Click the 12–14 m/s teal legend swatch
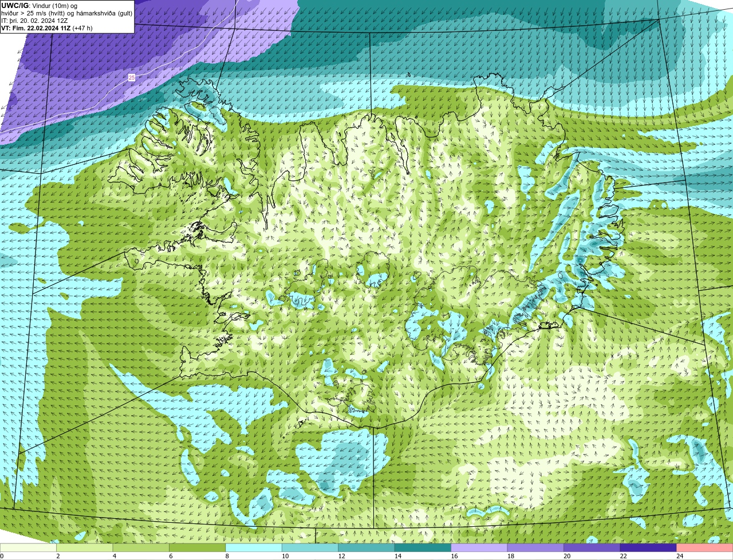The width and height of the screenshot is (733, 560). point(366,547)
